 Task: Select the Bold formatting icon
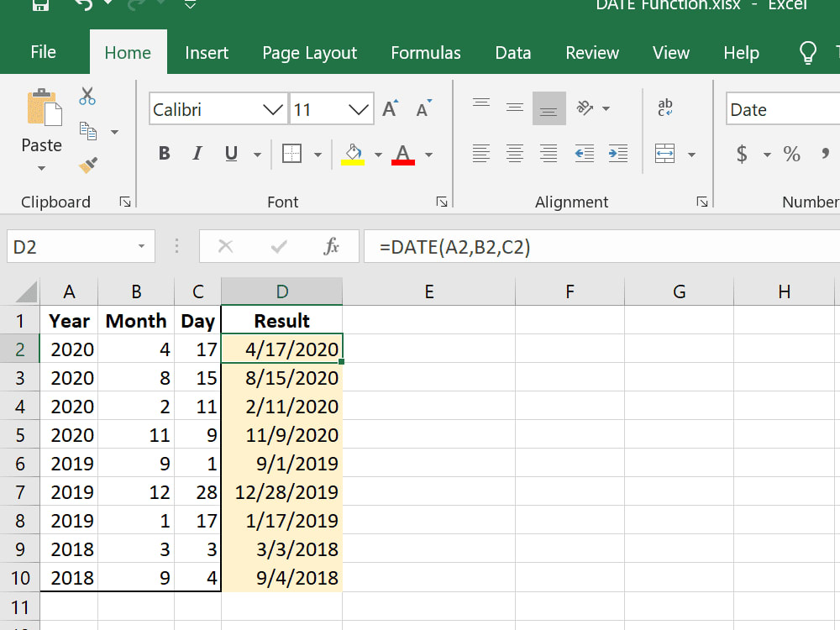point(164,154)
